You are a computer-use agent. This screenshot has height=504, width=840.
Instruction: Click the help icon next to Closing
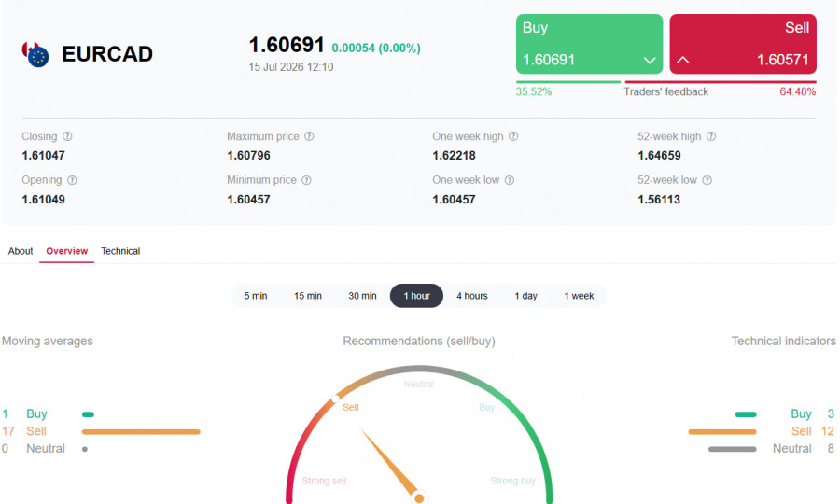[x=67, y=136]
